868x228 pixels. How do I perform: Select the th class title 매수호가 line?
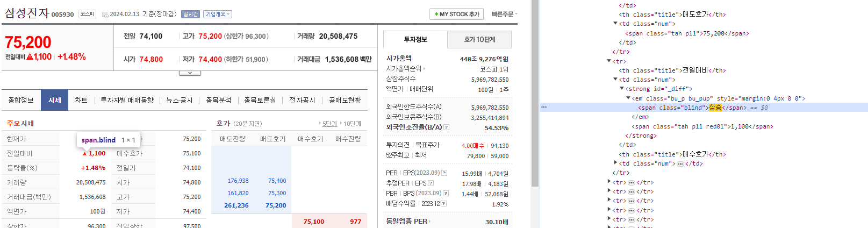point(672,154)
